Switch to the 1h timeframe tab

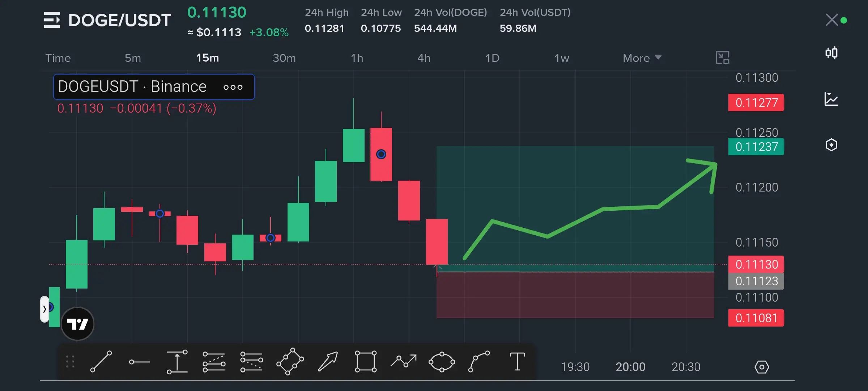pos(357,58)
